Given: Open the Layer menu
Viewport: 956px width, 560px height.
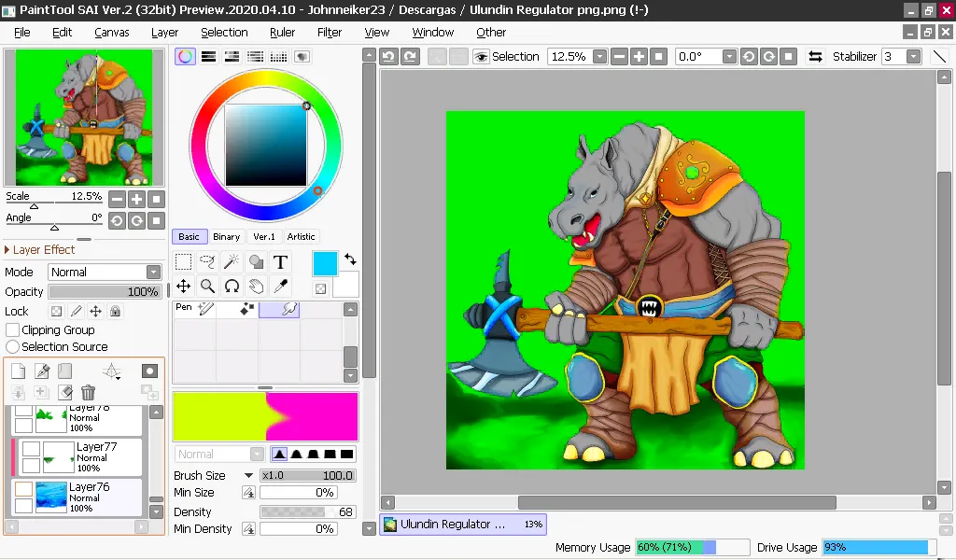Looking at the screenshot, I should (164, 33).
